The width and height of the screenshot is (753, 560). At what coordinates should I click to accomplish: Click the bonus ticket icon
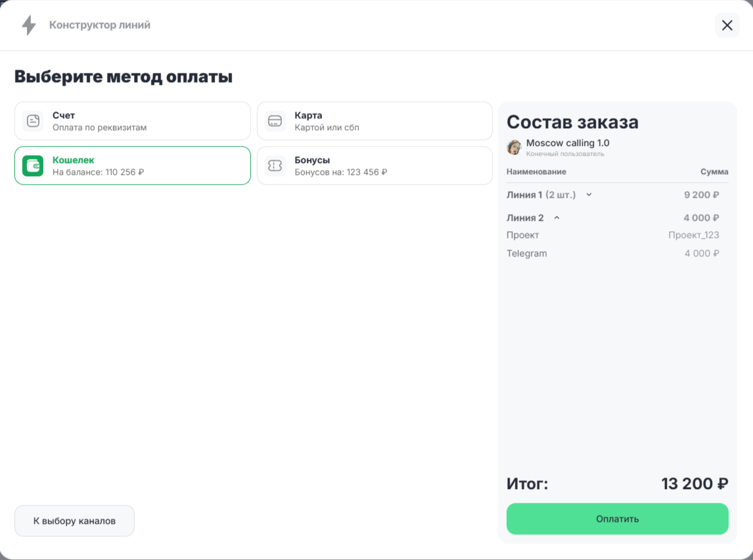(275, 166)
